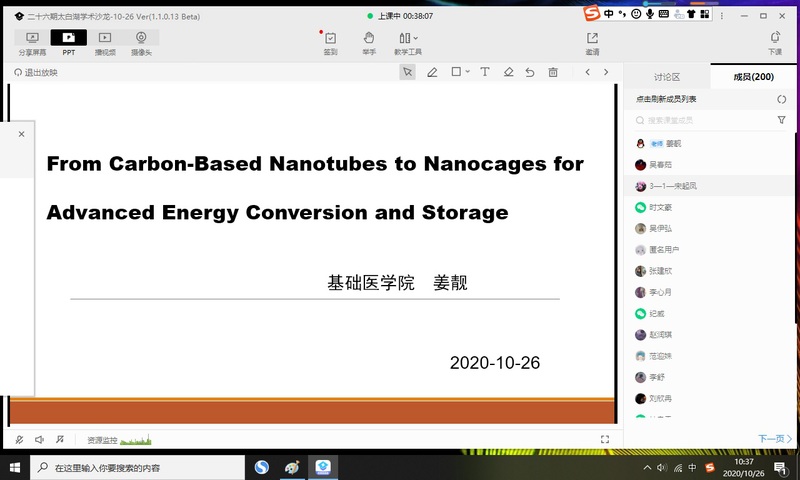Viewport: 800px width, 480px height.
Task: Click the 签到 sign-in icon
Action: click(x=330, y=42)
